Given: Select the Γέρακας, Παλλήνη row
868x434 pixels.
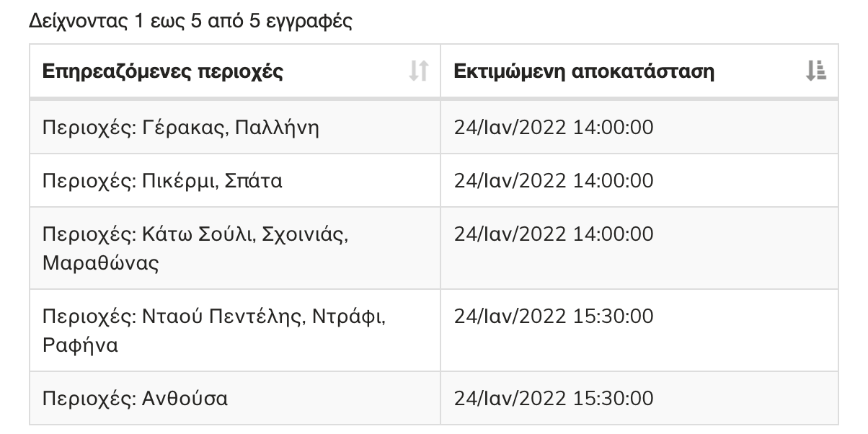Looking at the screenshot, I should [x=434, y=127].
